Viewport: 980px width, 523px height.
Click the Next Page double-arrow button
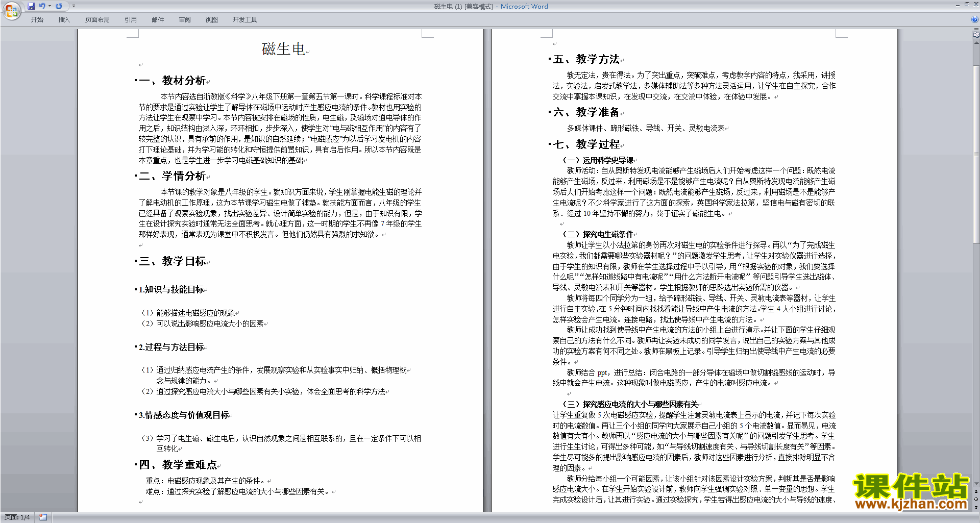click(x=976, y=507)
